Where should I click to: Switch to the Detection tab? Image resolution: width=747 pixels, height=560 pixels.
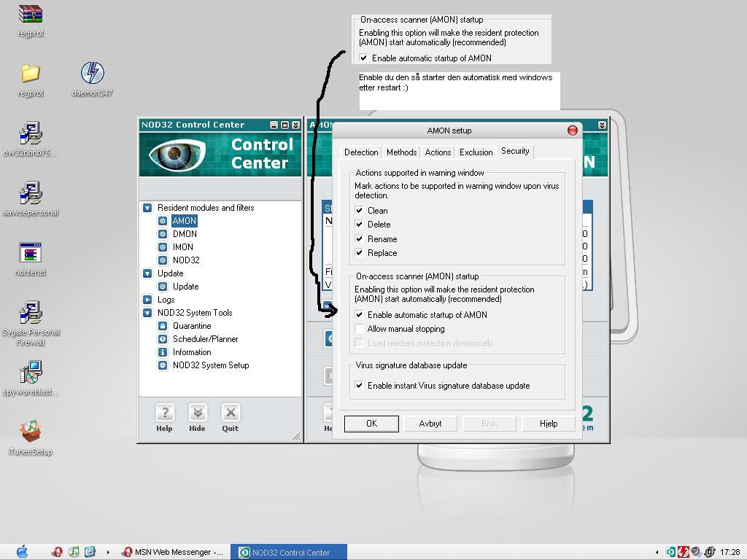click(x=361, y=152)
